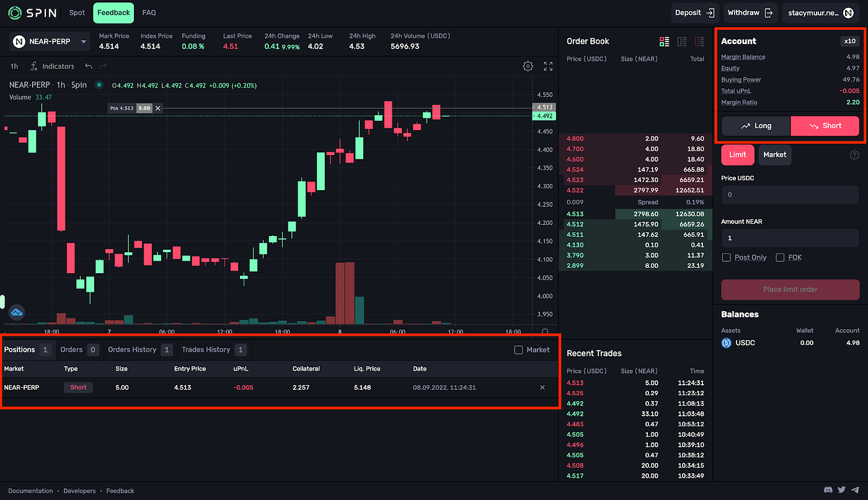Image resolution: width=868 pixels, height=500 pixels.
Task: Click the Margin Ratio label
Action: pyautogui.click(x=739, y=102)
